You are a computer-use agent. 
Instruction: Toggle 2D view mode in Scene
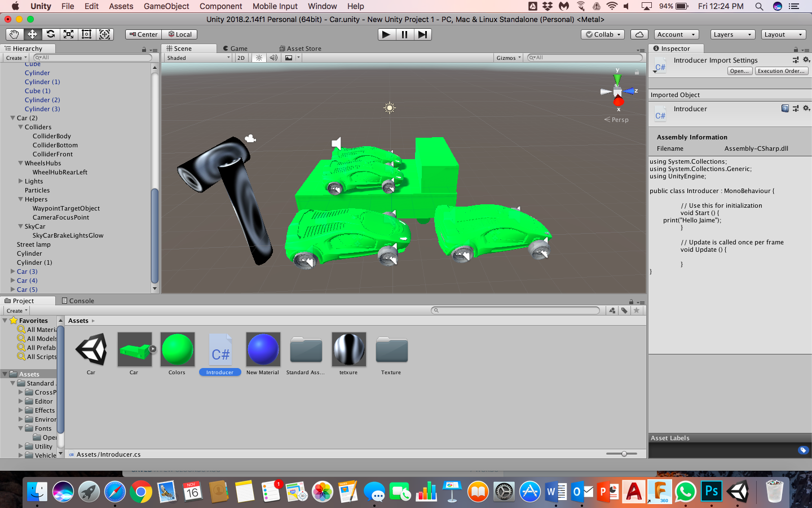tap(241, 58)
